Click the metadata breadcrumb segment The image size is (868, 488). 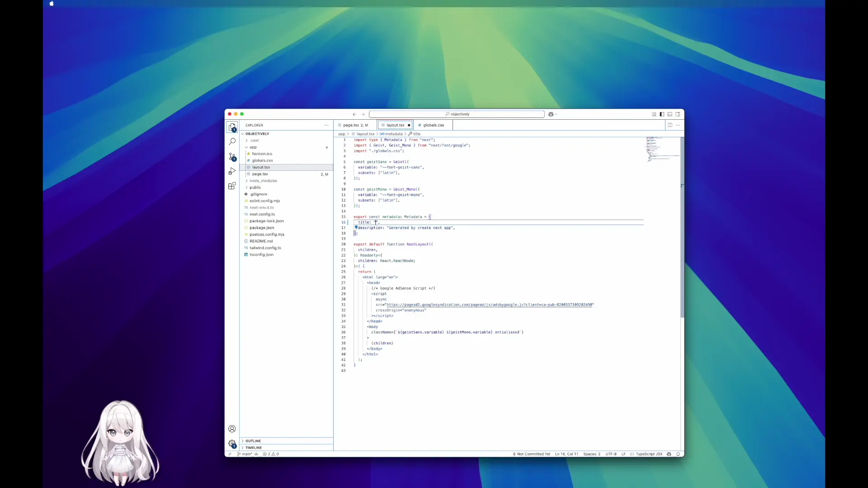coord(391,134)
